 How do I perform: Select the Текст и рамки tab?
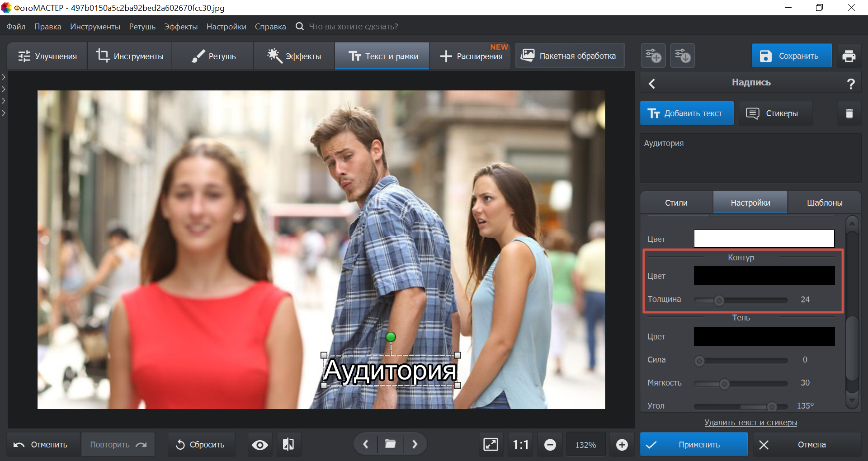(382, 56)
